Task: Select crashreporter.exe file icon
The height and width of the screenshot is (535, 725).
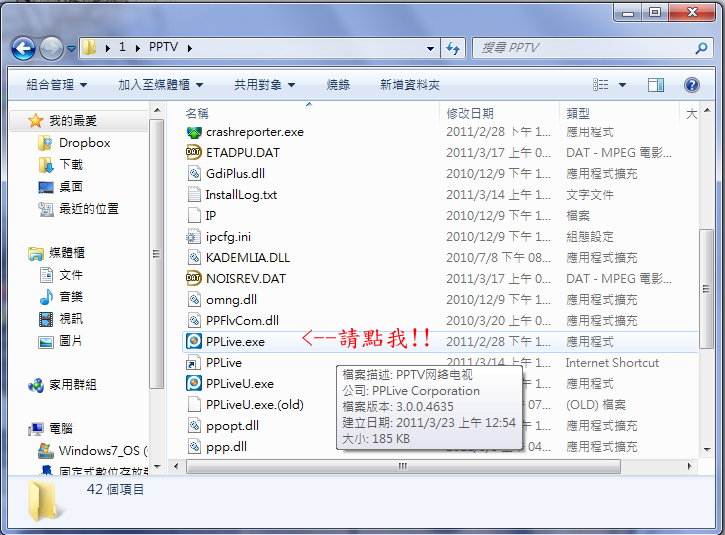Action: (194, 132)
